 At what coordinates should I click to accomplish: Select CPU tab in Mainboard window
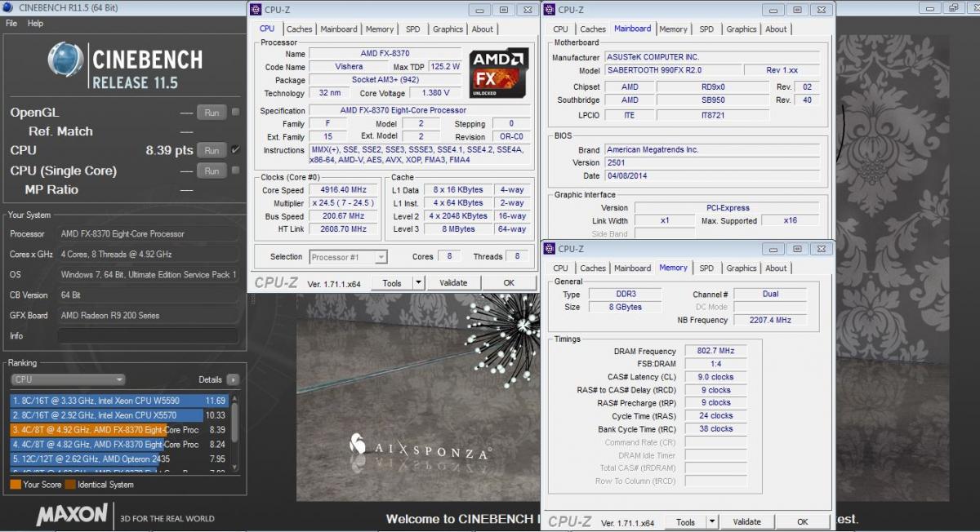click(x=560, y=29)
